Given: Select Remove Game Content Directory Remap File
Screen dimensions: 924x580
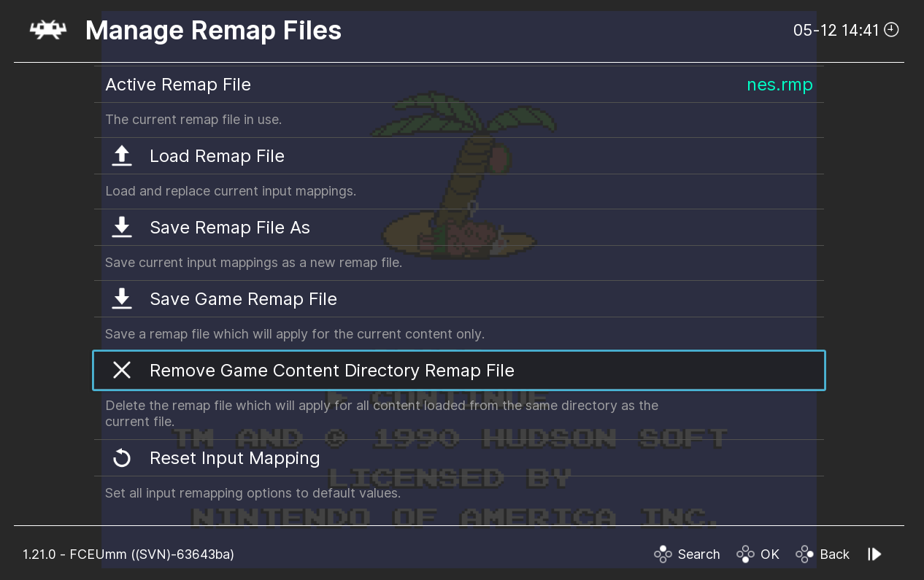Looking at the screenshot, I should click(332, 371).
